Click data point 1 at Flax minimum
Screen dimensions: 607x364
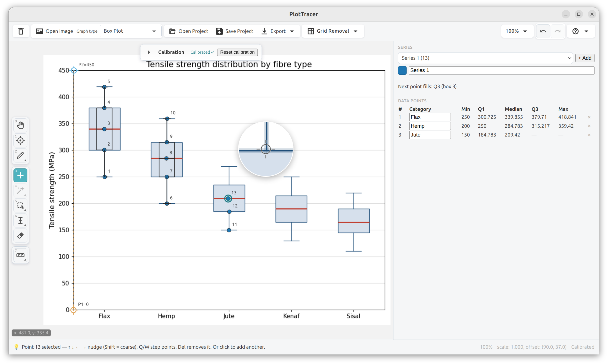click(105, 177)
